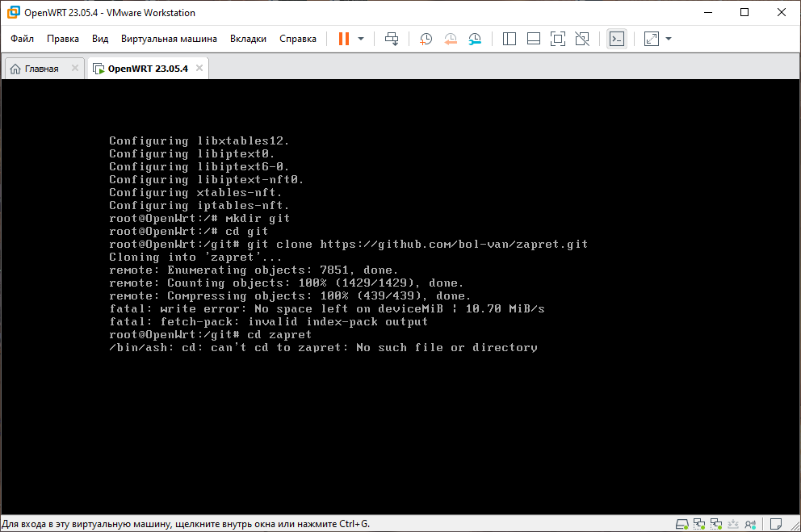The height and width of the screenshot is (532, 801).
Task: Open the Справка menu
Action: click(298, 39)
